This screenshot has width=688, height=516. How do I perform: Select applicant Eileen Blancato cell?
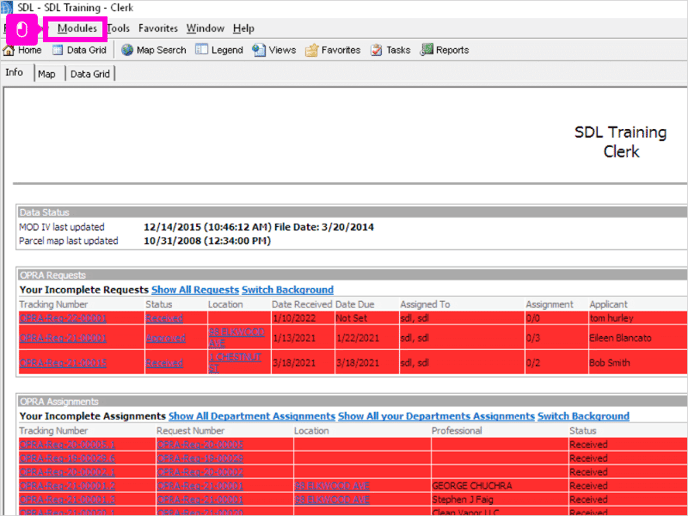click(x=620, y=338)
